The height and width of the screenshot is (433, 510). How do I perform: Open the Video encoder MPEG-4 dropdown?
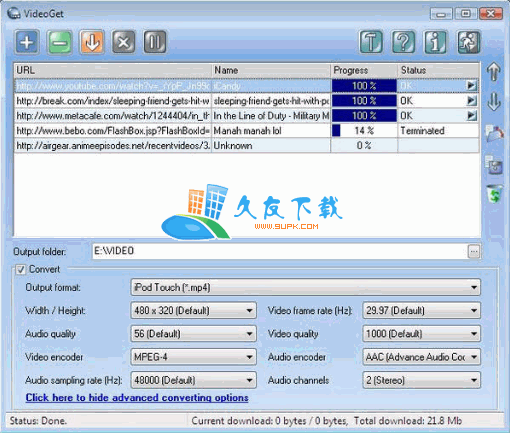point(194,357)
